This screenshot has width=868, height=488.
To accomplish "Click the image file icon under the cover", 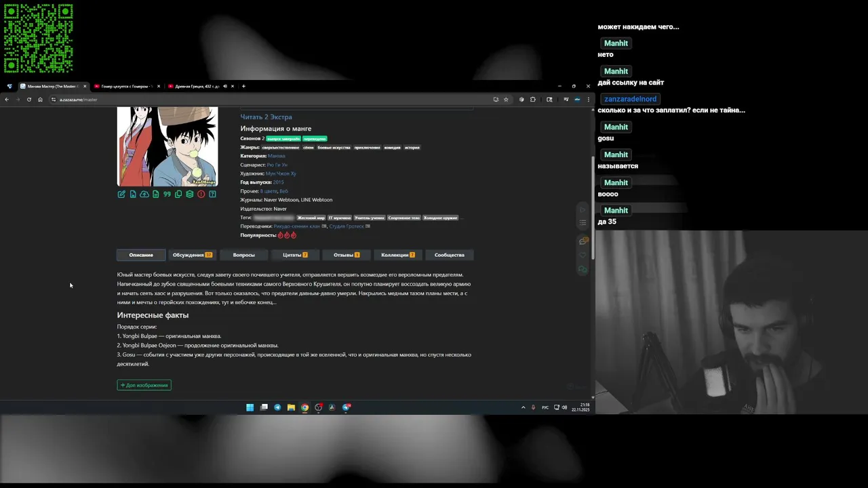I will coord(133,195).
